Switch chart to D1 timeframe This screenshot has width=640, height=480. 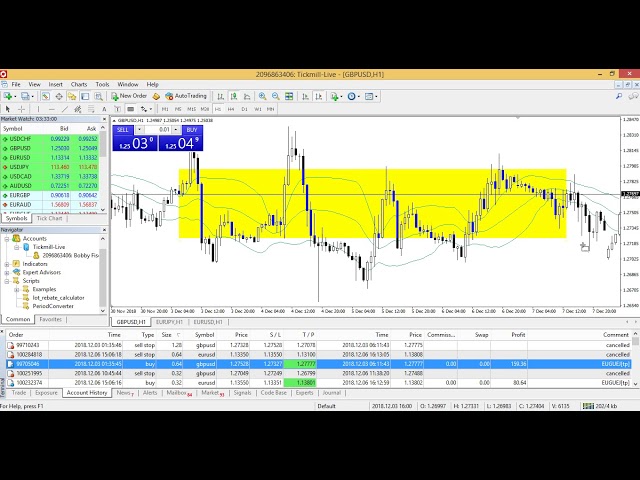[244, 108]
